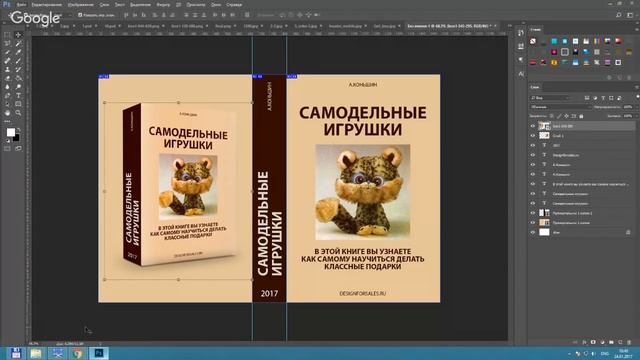Select the Прямоугольник 1 копия layer
The image size is (640, 360).
point(583,223)
